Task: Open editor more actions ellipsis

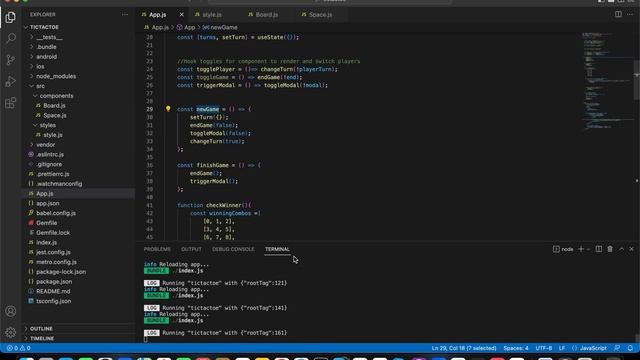Action: [630, 14]
